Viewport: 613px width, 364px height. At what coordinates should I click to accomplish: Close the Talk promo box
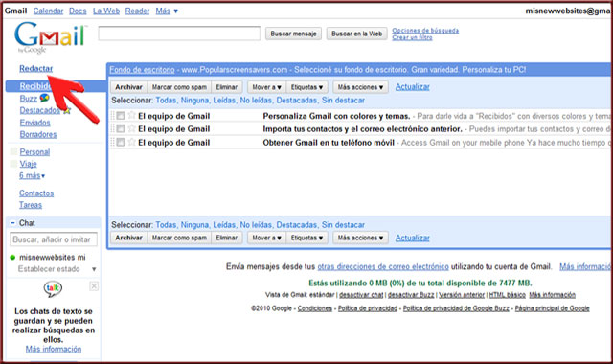pos(94,286)
